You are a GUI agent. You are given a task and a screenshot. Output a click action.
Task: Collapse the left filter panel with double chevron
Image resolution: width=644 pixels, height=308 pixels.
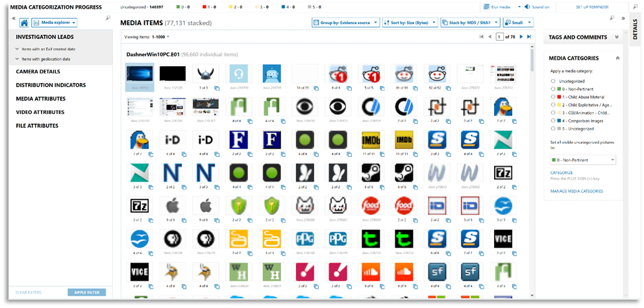click(14, 18)
